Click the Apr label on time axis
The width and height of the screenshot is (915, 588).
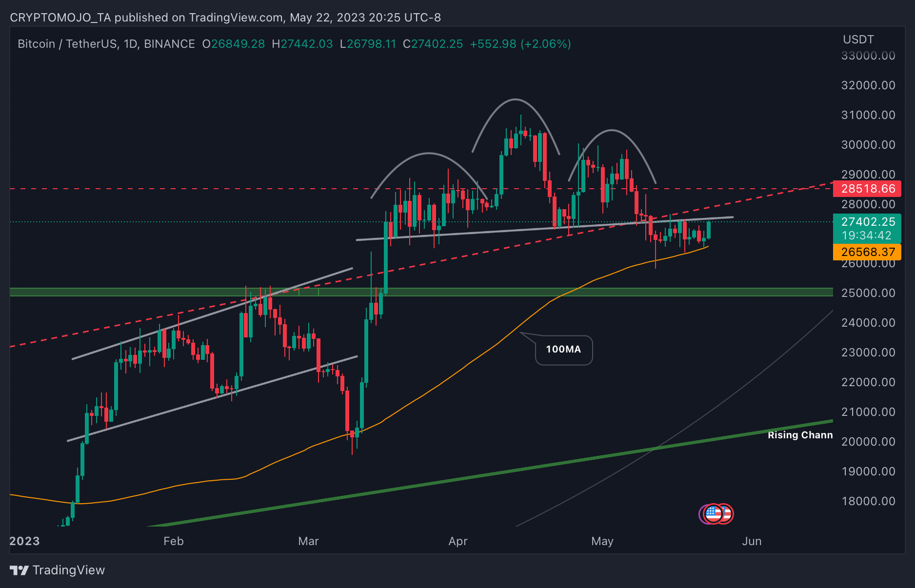(x=458, y=541)
